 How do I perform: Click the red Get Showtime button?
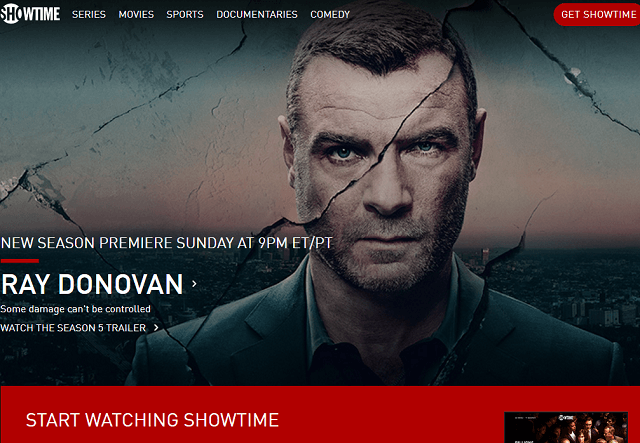pyautogui.click(x=597, y=14)
